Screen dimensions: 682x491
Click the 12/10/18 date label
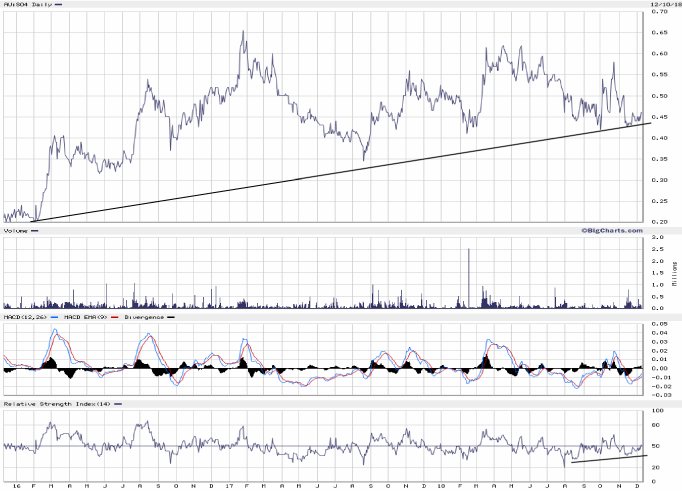[665, 5]
